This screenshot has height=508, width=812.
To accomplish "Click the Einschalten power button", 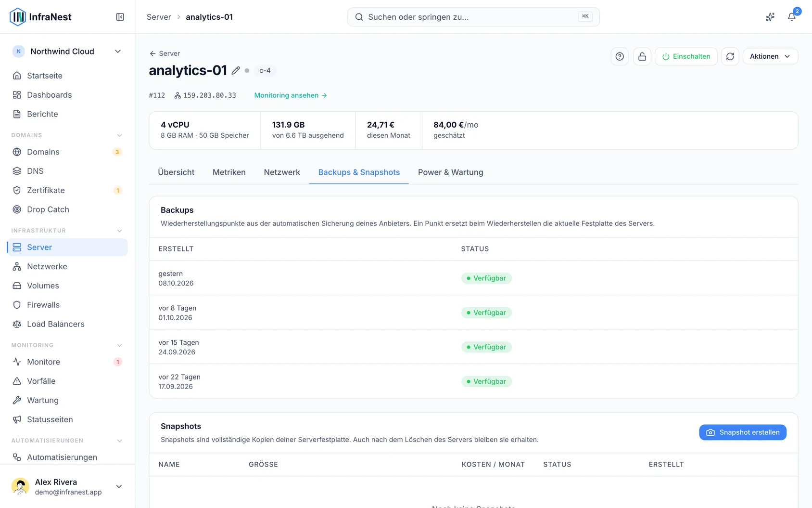I will pyautogui.click(x=686, y=56).
